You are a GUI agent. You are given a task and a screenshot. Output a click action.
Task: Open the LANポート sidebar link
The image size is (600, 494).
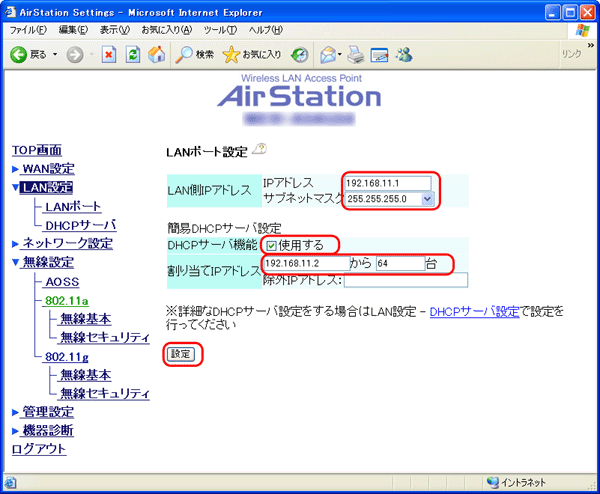click(x=73, y=207)
